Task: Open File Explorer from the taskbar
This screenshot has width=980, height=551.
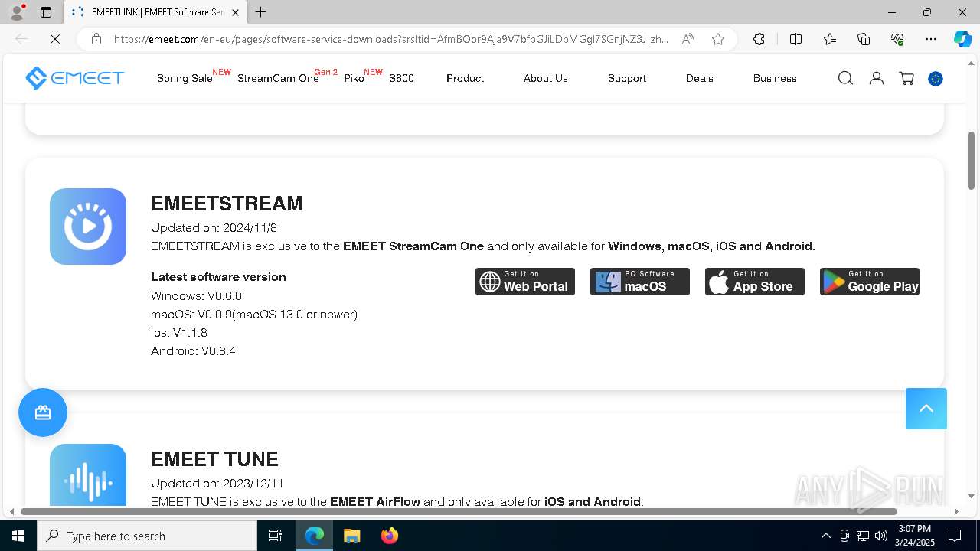Action: tap(351, 536)
